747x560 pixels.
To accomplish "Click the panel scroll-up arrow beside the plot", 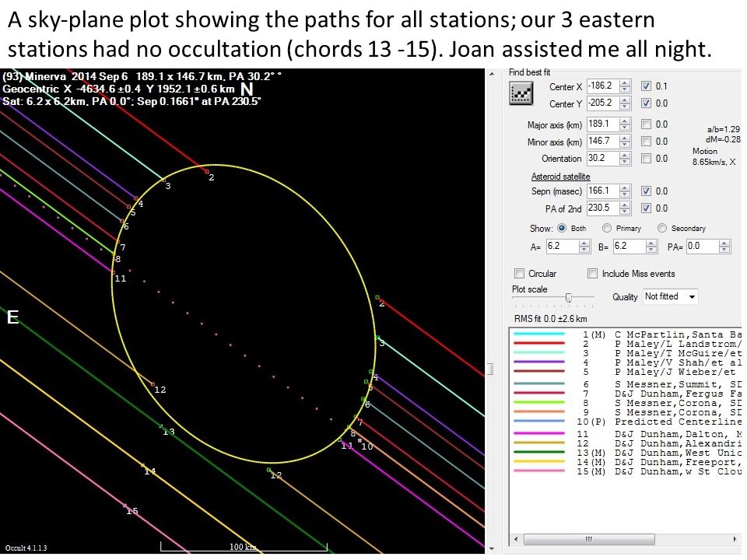I will click(x=492, y=74).
